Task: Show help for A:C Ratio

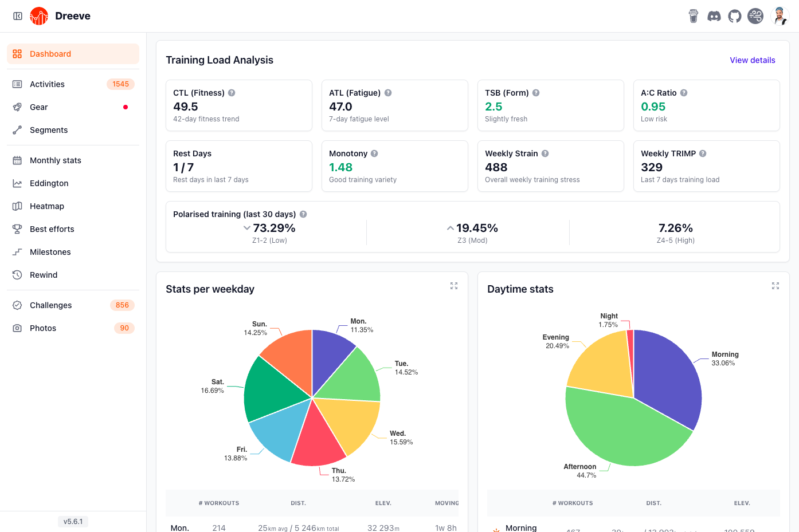Action: coord(684,93)
